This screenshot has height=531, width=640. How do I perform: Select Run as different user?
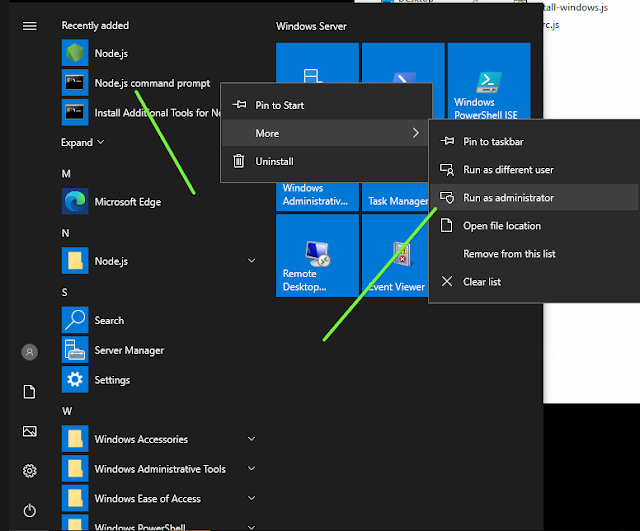[535, 169]
